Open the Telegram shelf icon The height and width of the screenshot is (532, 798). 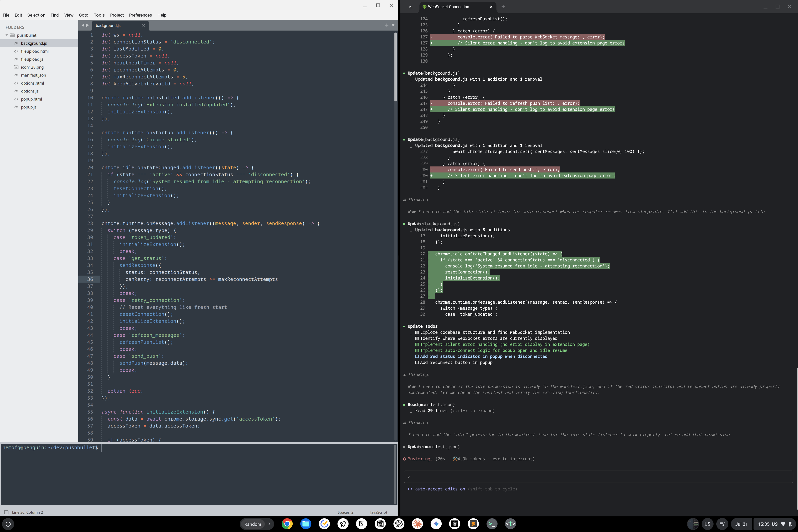343,524
